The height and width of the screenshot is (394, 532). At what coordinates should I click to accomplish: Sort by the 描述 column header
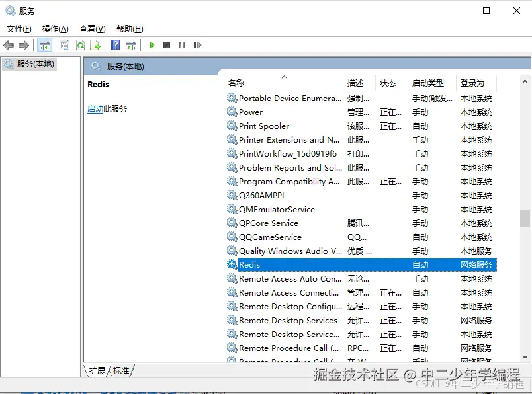point(359,83)
